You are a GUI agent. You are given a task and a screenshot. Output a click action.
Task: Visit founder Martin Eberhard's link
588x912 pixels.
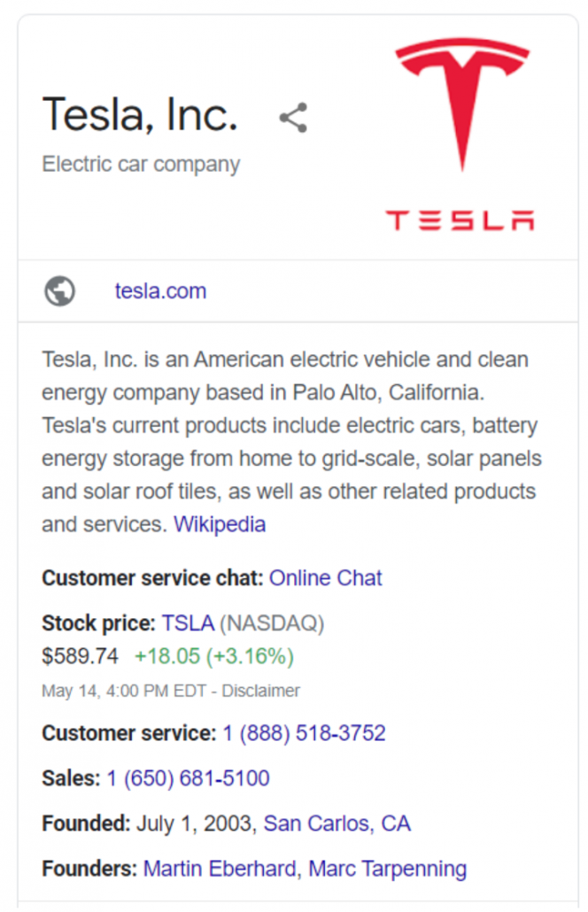(x=220, y=869)
